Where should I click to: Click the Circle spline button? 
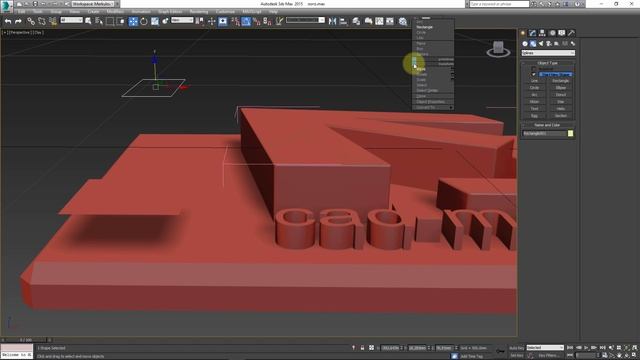(x=534, y=88)
